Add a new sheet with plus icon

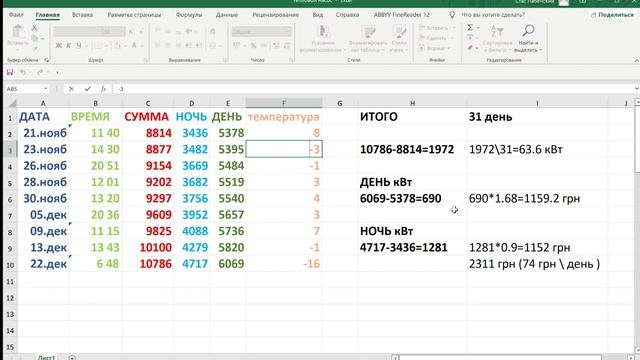[x=72, y=357]
